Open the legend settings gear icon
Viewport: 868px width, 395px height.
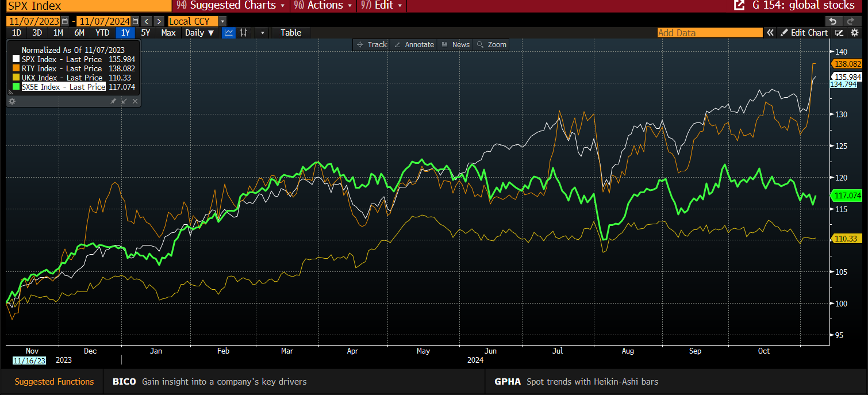(x=12, y=101)
